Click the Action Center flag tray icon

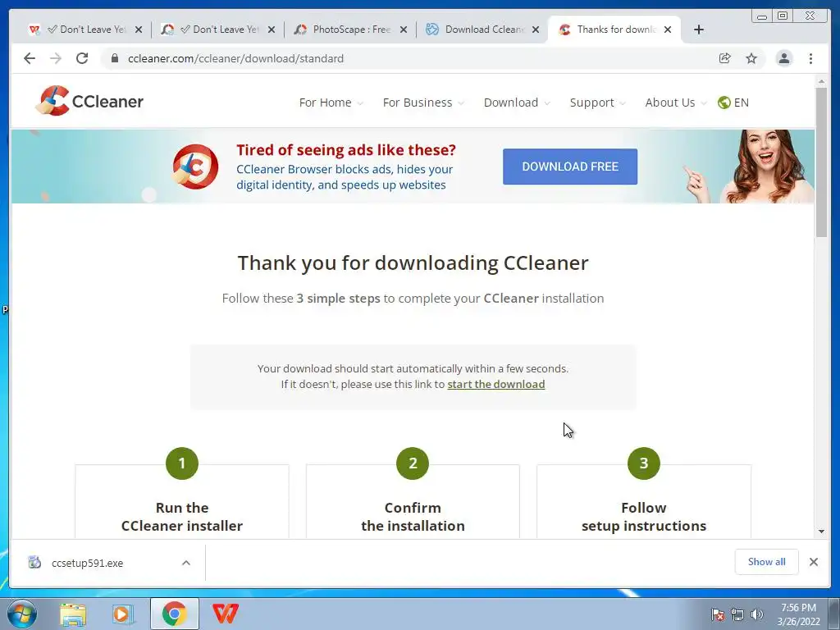point(718,614)
